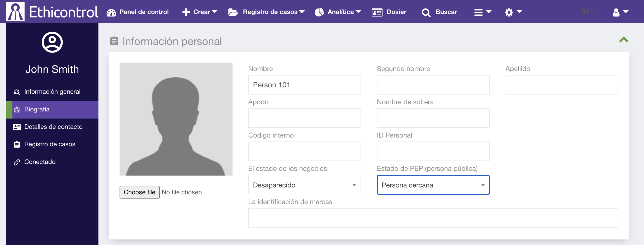644x245 pixels.
Task: Open the Analítica dropdown menu
Action: click(338, 12)
